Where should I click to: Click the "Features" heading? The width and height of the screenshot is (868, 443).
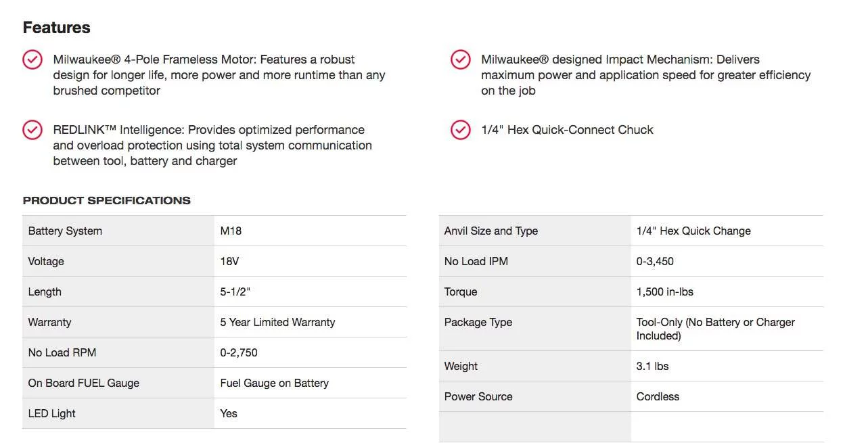[57, 28]
